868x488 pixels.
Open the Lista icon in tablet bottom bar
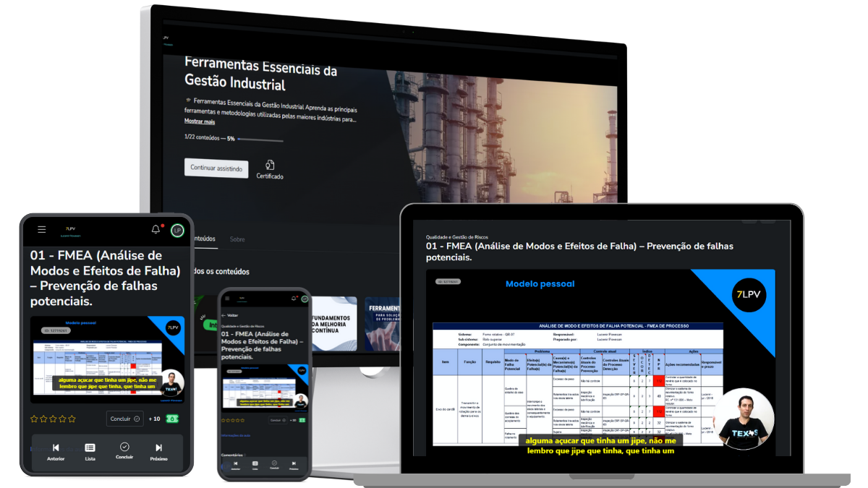[90, 448]
